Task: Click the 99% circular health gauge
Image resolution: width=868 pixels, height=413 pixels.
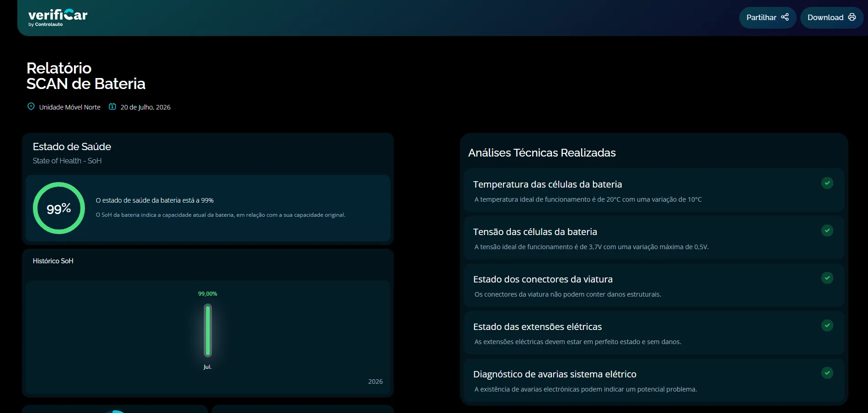Action: pyautogui.click(x=59, y=208)
